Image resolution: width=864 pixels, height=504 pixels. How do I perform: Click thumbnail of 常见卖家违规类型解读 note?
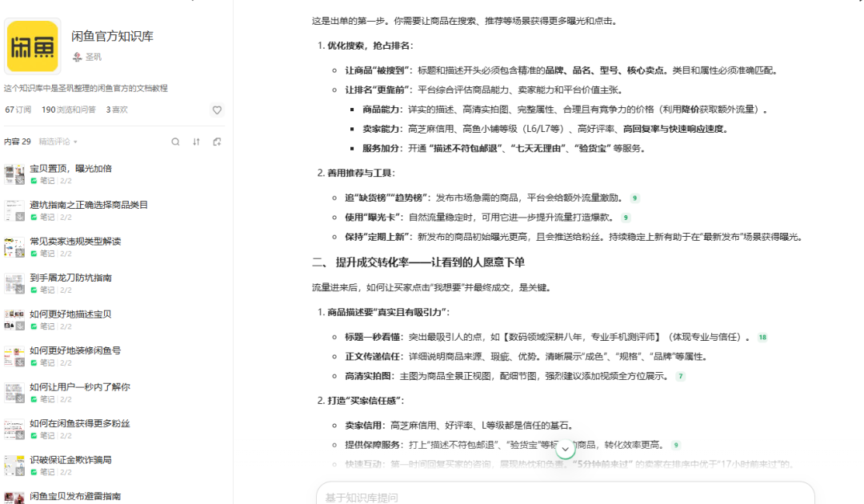click(14, 246)
